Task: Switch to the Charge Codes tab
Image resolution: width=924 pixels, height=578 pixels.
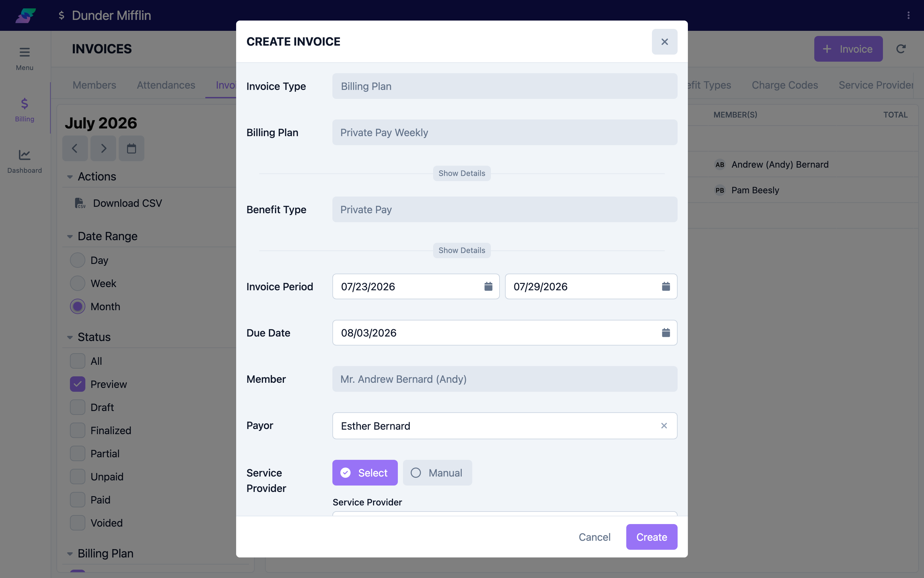Action: pos(785,85)
